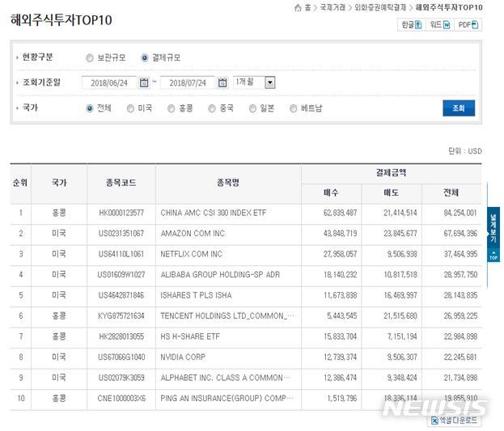Click total amount 84,254,001
Viewport: 504px width, 431px height.
click(460, 213)
